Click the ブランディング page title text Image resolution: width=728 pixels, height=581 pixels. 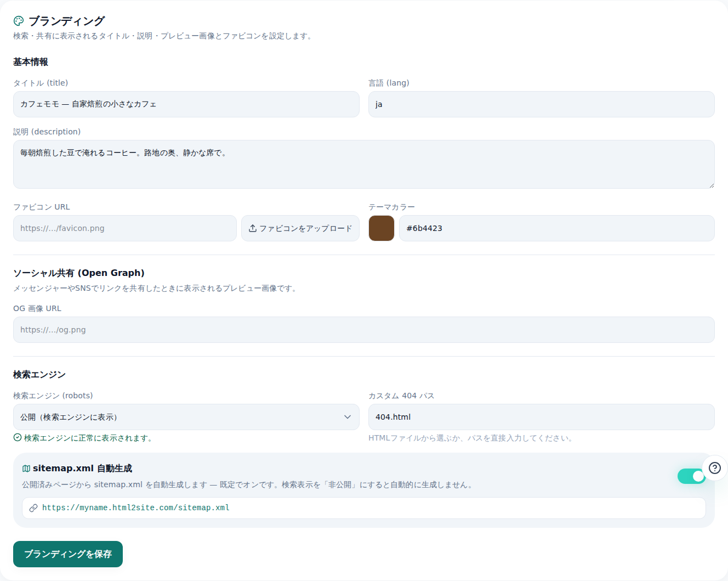[x=66, y=21]
